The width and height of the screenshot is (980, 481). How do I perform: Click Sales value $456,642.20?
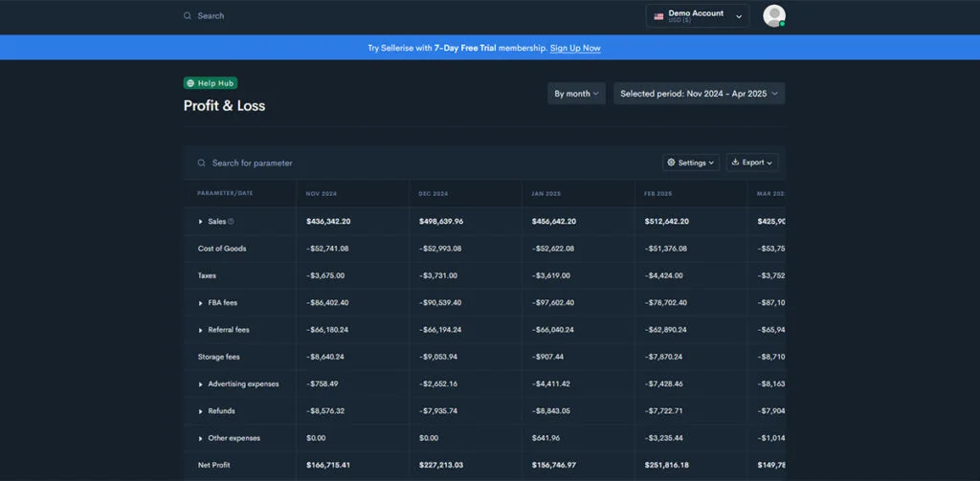pos(554,222)
